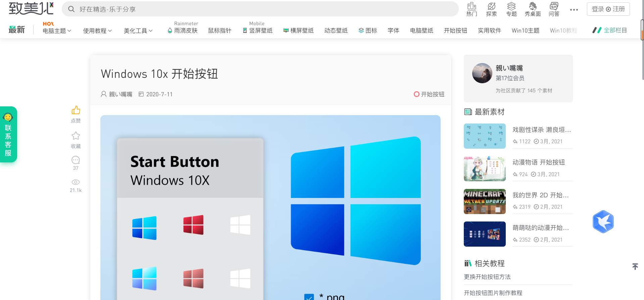Image resolution: width=644 pixels, height=300 pixels.
Task: Go to 竖屏壁纸 mobile wallpapers
Action: coord(257,31)
